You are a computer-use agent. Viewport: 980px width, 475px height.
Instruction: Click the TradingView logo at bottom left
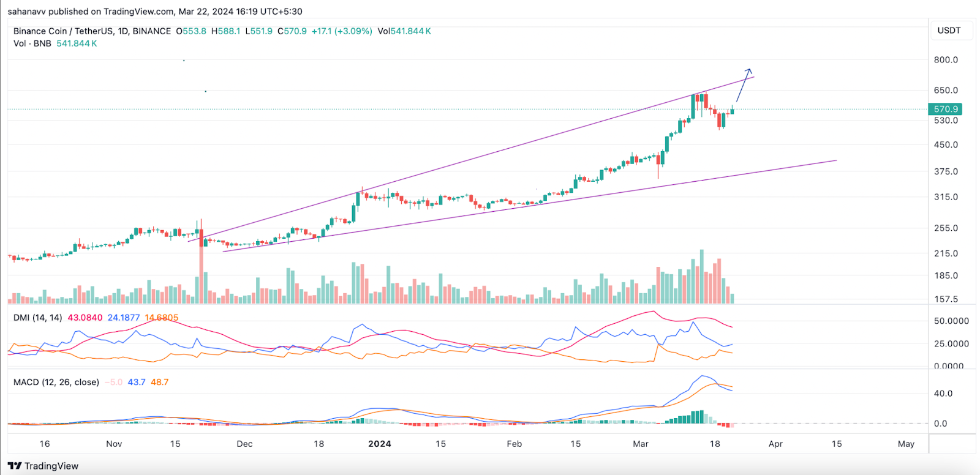43,466
